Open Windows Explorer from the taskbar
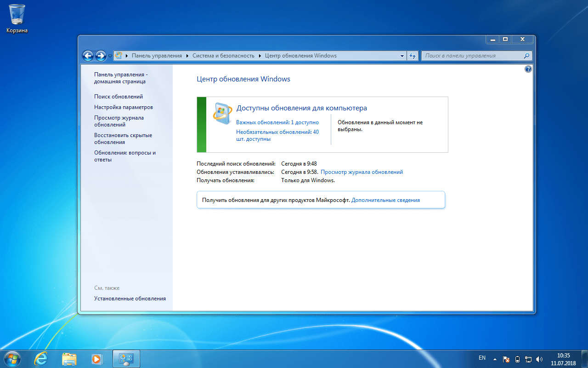The height and width of the screenshot is (368, 588). (x=69, y=358)
